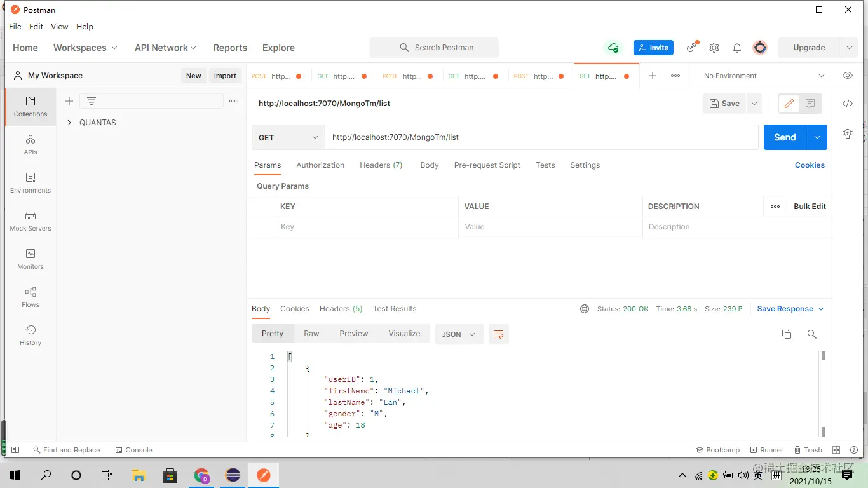The height and width of the screenshot is (488, 868).
Task: Click the cloud sync status icon
Action: click(x=613, y=48)
